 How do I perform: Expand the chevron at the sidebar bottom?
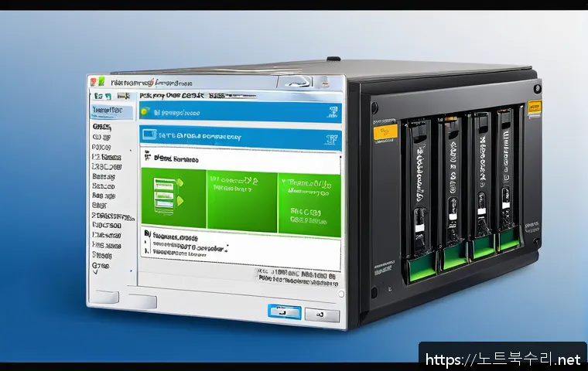tap(95, 272)
